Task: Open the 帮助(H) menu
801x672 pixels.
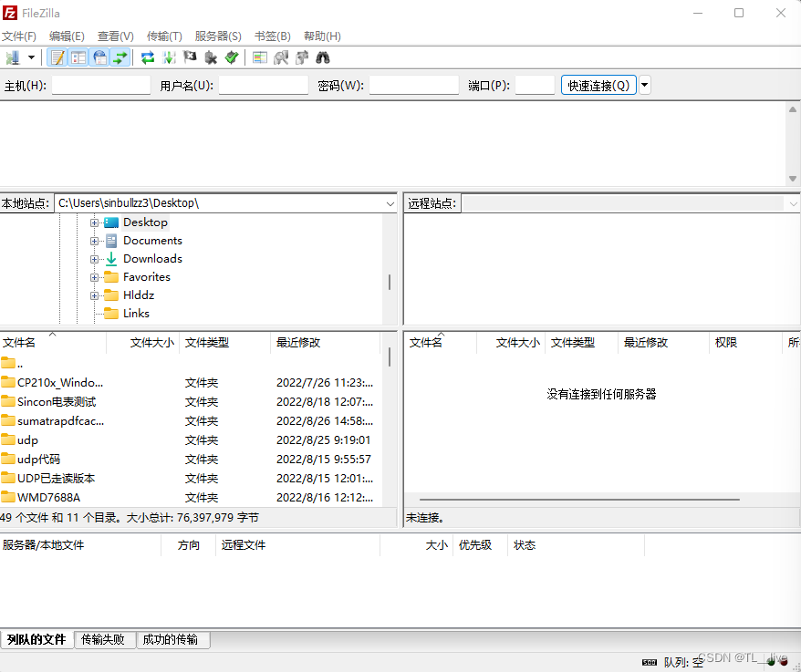Action: coord(322,36)
